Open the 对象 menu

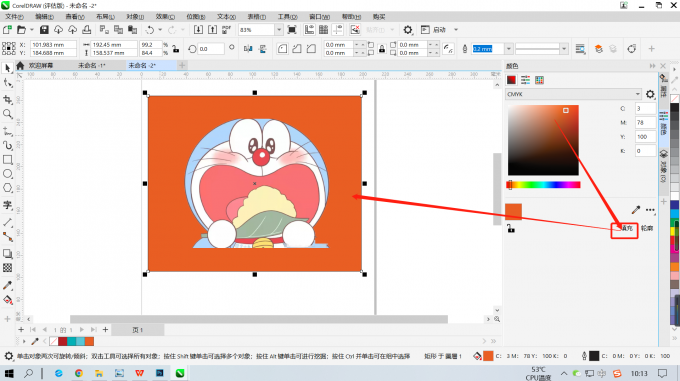(135, 16)
